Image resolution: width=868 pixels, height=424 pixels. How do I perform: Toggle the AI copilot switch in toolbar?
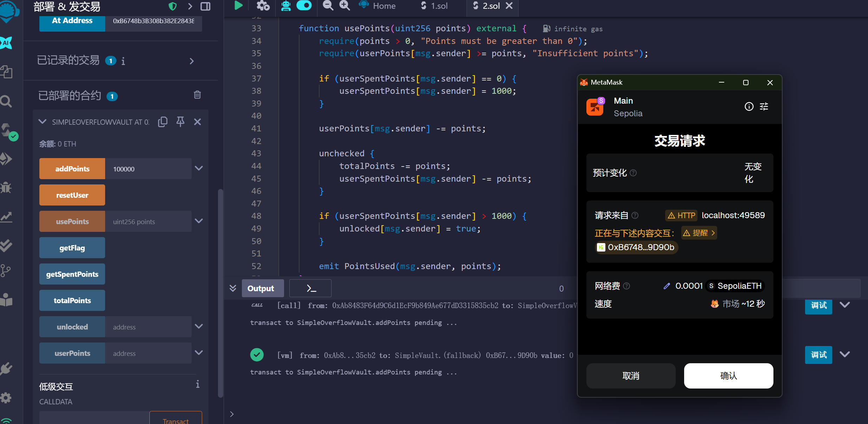[304, 5]
